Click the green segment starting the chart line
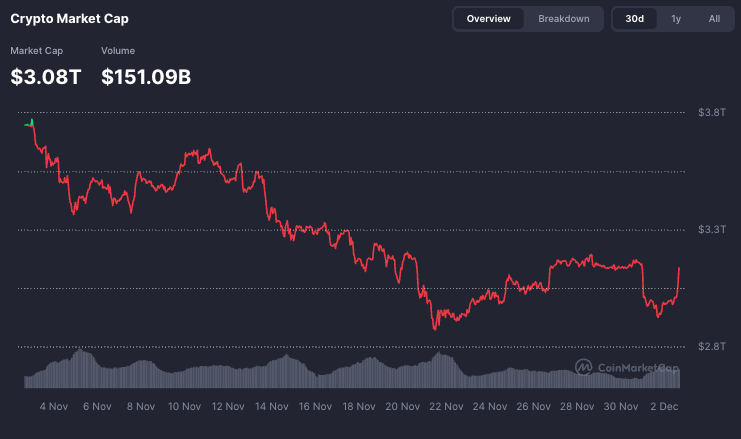Screen dimensions: 741x439 (29, 123)
